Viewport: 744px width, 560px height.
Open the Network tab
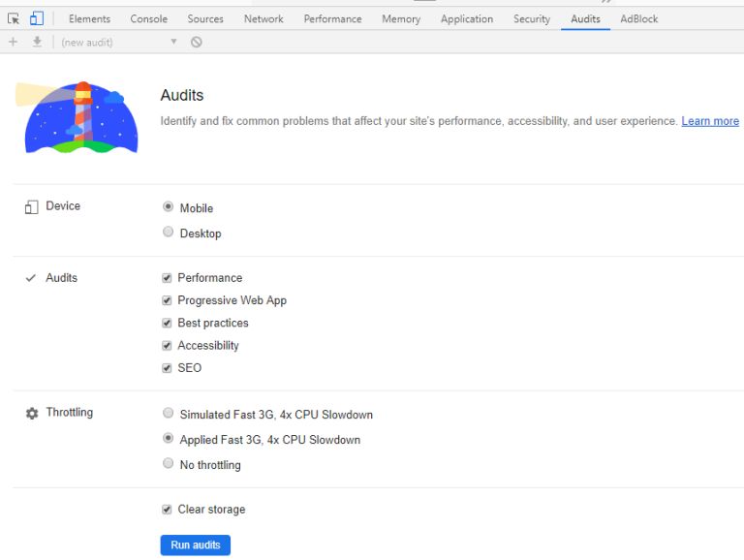click(x=263, y=19)
